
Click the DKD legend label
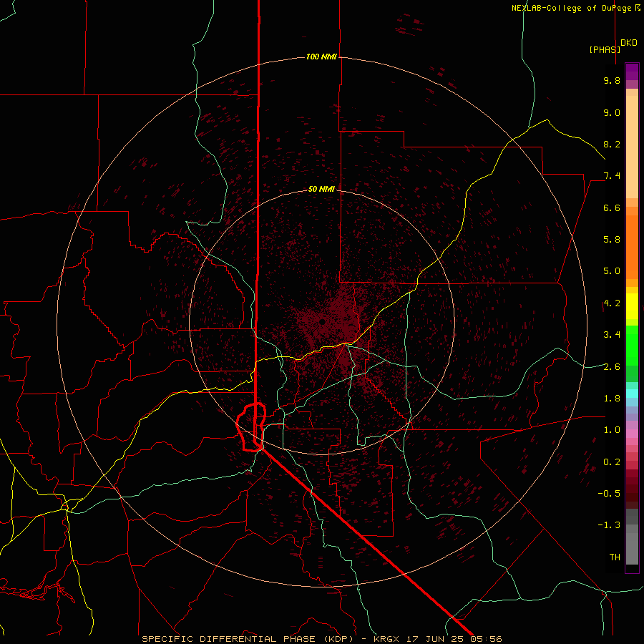point(629,43)
